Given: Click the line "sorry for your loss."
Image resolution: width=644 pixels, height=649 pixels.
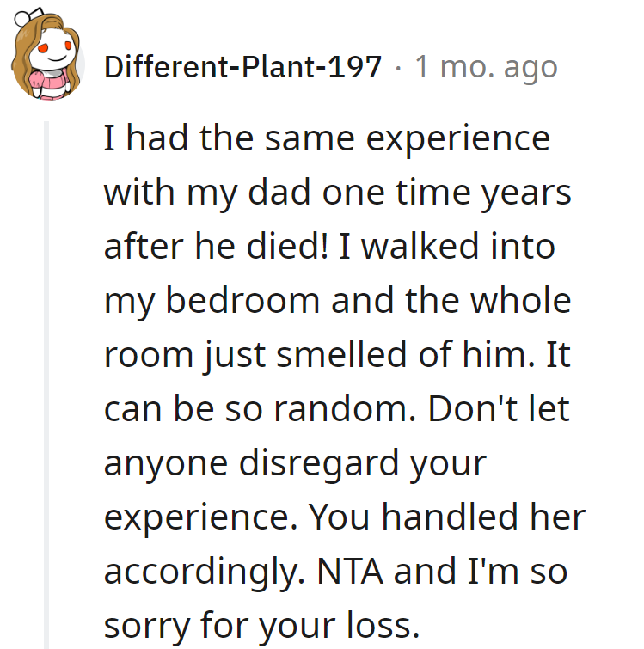Looking at the screenshot, I should pos(261,626).
